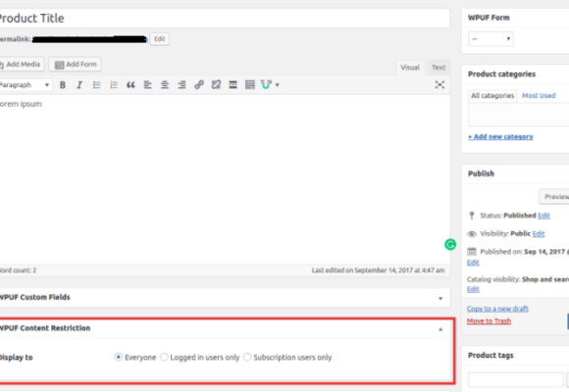Remove link with unlink icon
Viewport: 569px width, 392px height.
click(216, 85)
